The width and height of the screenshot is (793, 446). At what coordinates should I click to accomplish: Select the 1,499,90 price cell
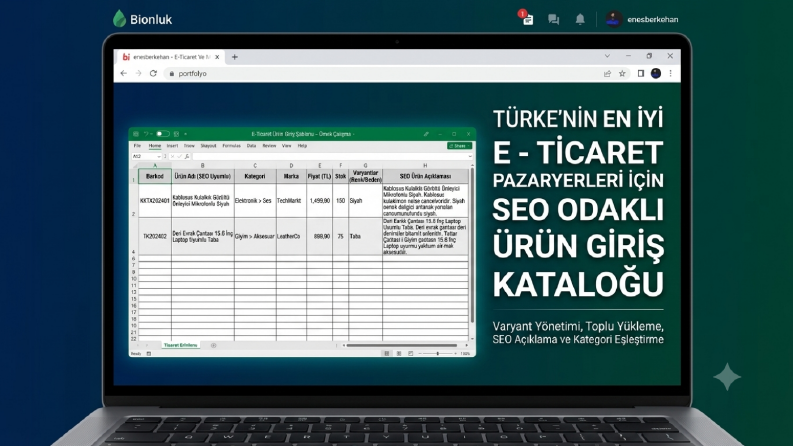point(319,201)
